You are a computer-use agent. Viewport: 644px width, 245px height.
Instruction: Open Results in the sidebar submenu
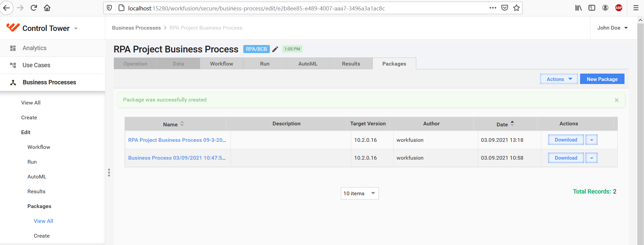(x=36, y=192)
